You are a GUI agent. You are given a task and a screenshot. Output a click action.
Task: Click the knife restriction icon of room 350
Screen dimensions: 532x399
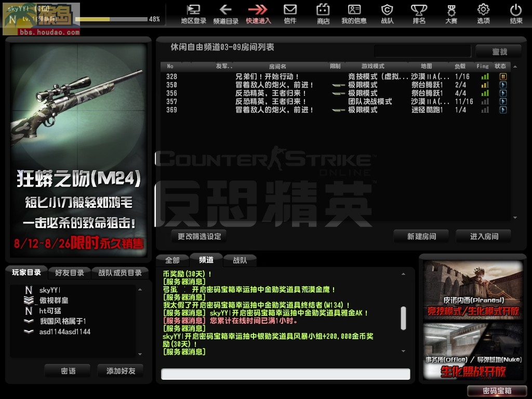coord(338,85)
